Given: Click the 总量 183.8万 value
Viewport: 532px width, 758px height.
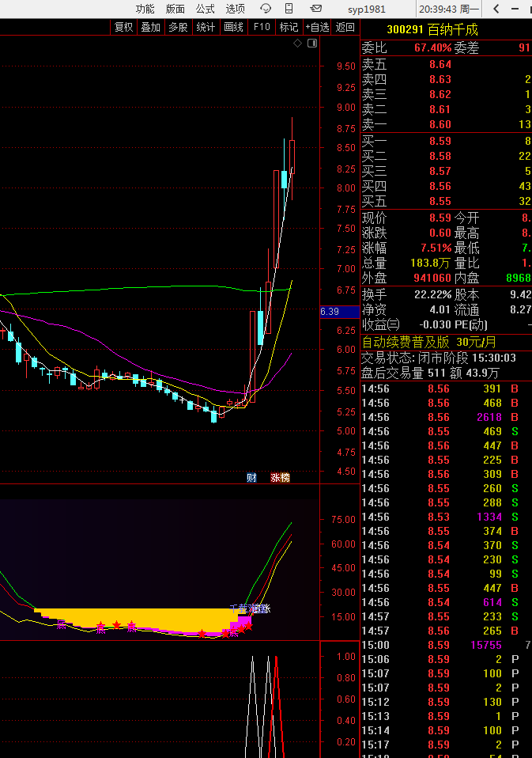Looking at the screenshot, I should pyautogui.click(x=430, y=263).
